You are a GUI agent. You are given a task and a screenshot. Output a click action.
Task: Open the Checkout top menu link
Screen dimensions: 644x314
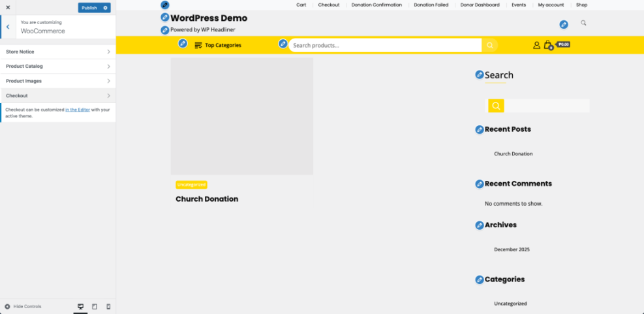click(329, 5)
